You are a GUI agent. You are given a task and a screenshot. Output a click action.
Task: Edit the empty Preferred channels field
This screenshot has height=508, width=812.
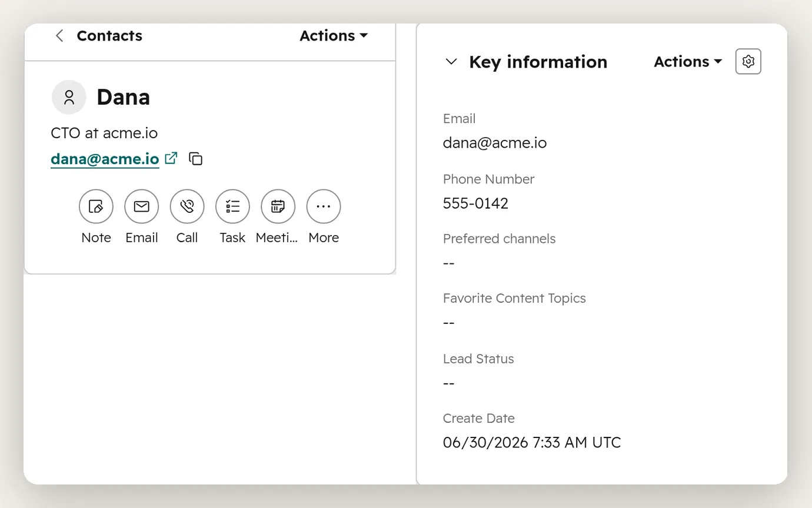point(449,263)
